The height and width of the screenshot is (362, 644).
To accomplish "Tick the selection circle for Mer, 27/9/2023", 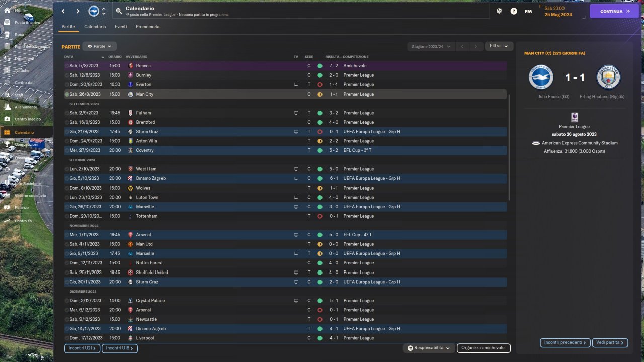I will (67, 150).
